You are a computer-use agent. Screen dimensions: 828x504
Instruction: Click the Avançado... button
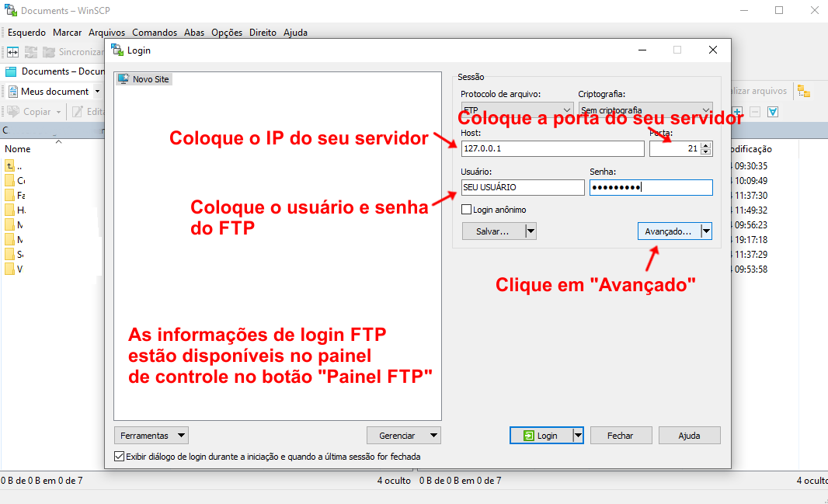(x=669, y=231)
